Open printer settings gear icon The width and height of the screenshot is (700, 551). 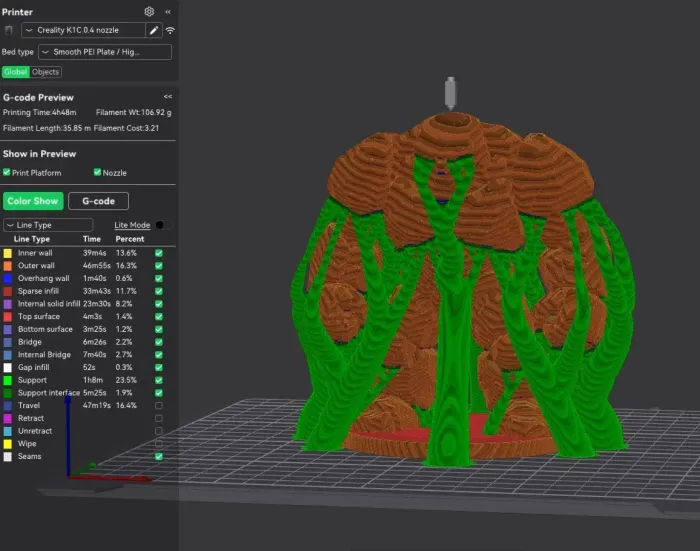(149, 12)
